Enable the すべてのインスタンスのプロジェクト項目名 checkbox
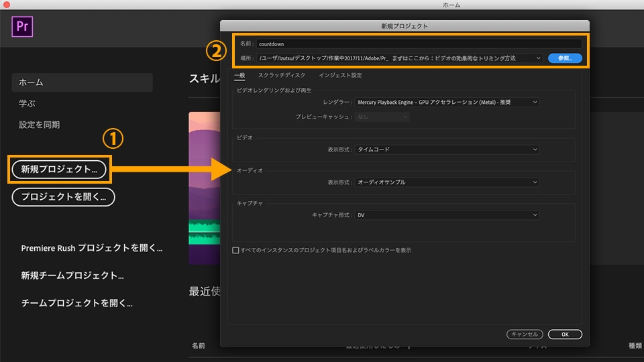The image size is (644, 362). (x=235, y=250)
